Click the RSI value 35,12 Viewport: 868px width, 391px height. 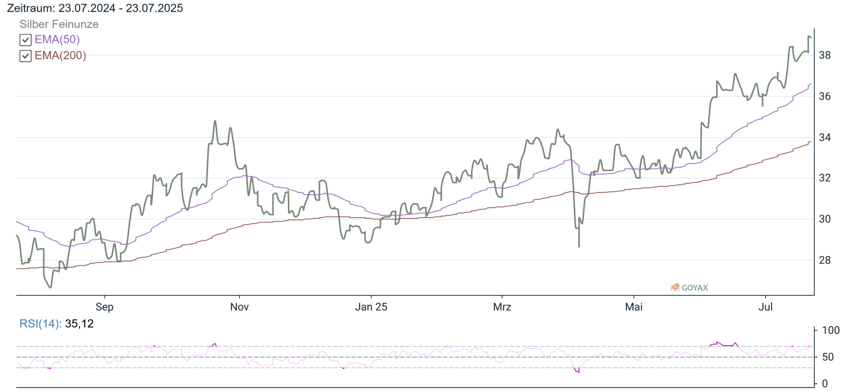click(x=79, y=324)
